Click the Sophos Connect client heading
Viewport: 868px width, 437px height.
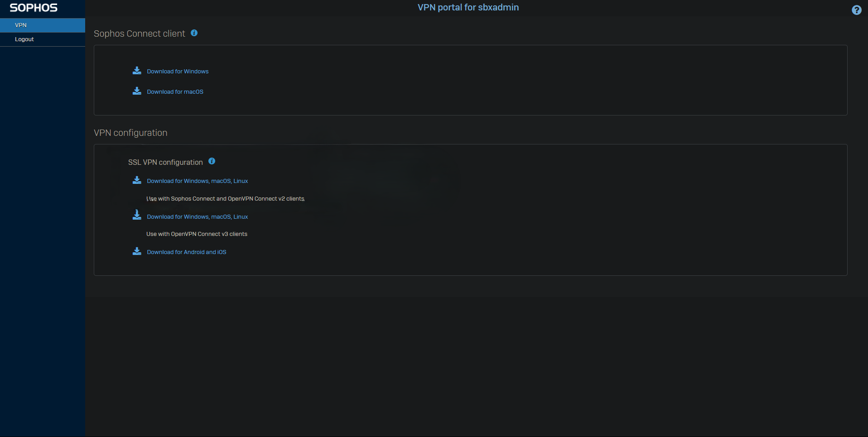[139, 34]
